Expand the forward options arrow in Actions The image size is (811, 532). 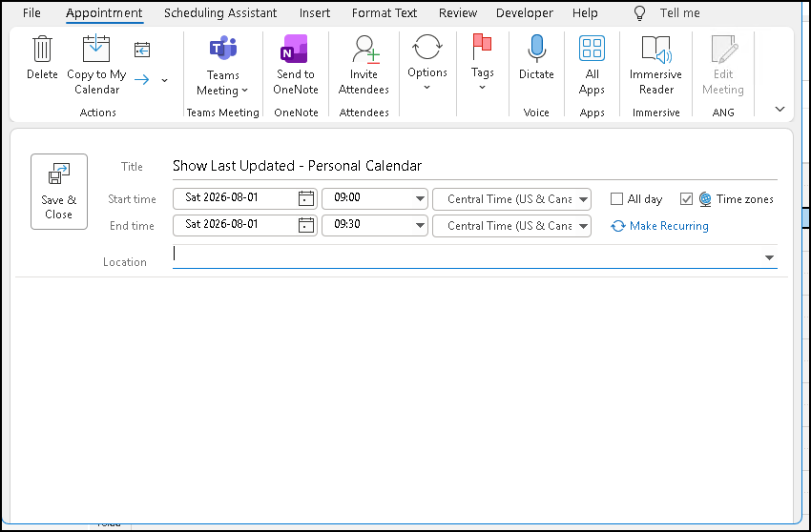[x=164, y=80]
